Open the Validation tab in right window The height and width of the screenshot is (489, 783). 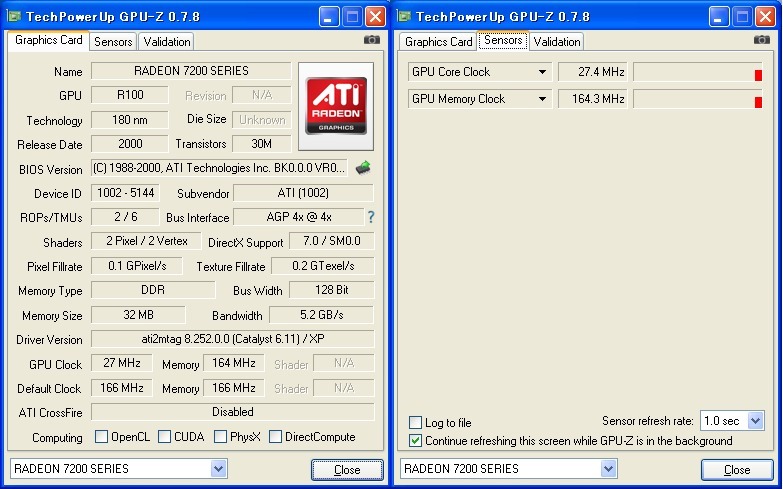point(557,42)
